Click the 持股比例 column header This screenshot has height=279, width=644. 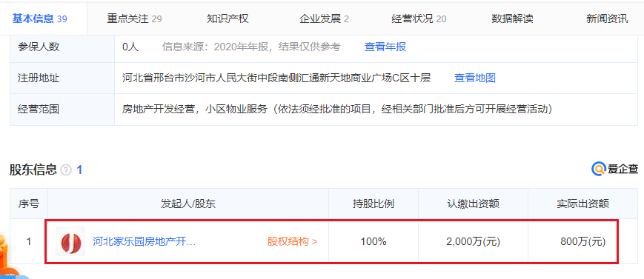[x=374, y=204]
